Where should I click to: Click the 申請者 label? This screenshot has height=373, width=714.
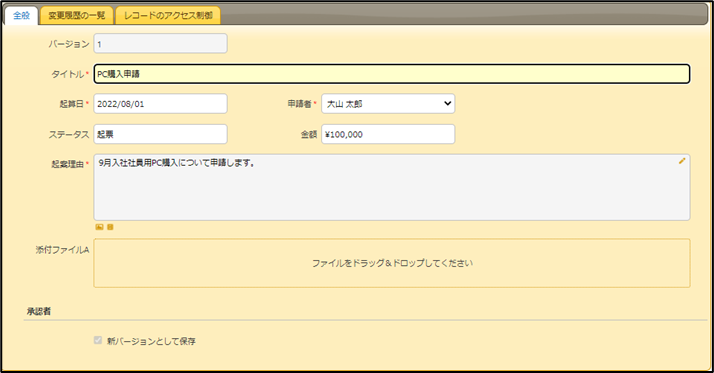(299, 104)
